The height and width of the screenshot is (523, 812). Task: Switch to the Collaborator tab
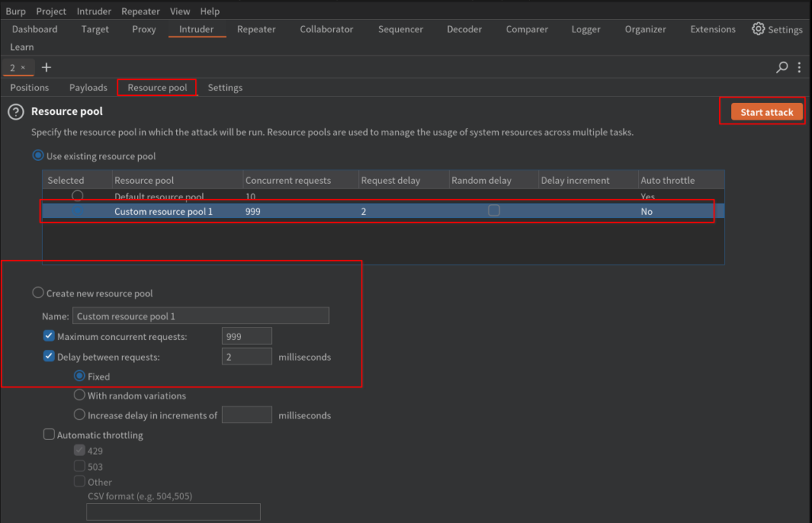[x=326, y=29]
